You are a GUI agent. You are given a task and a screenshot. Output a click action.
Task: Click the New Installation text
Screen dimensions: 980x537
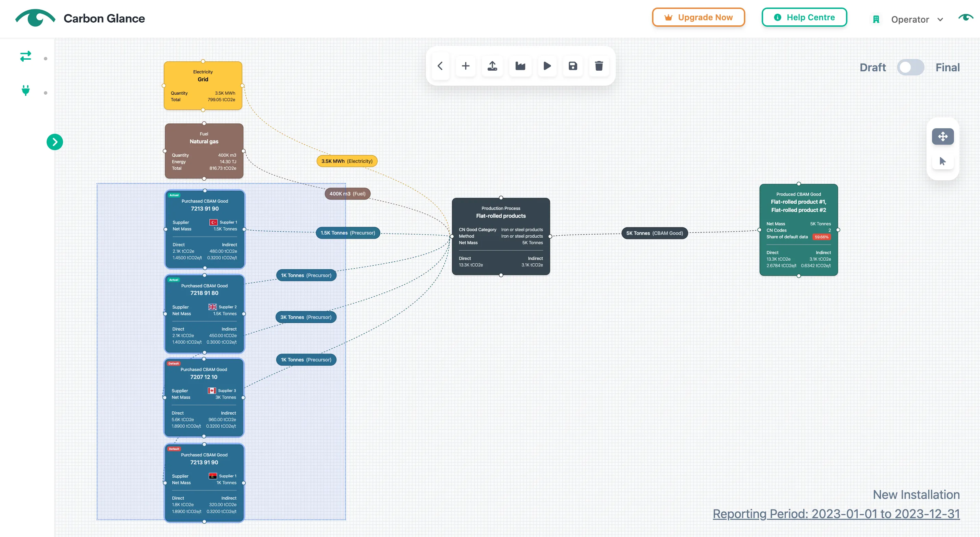pyautogui.click(x=916, y=494)
